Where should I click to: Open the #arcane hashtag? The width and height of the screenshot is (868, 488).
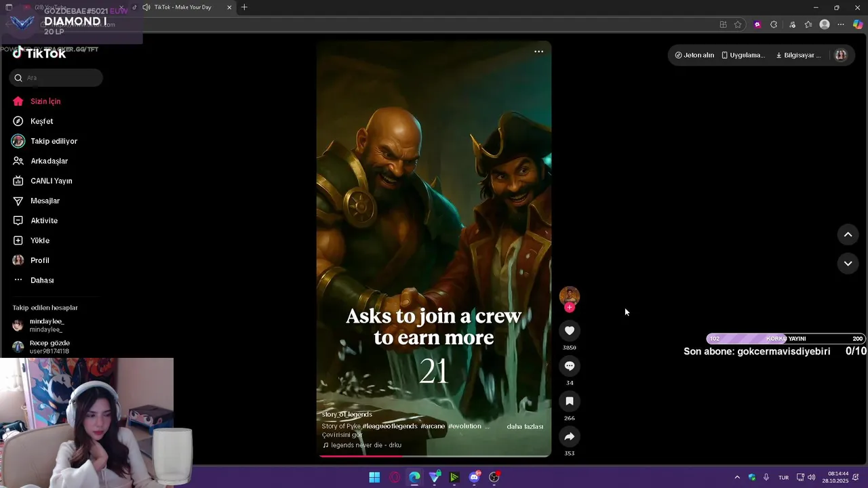433,426
